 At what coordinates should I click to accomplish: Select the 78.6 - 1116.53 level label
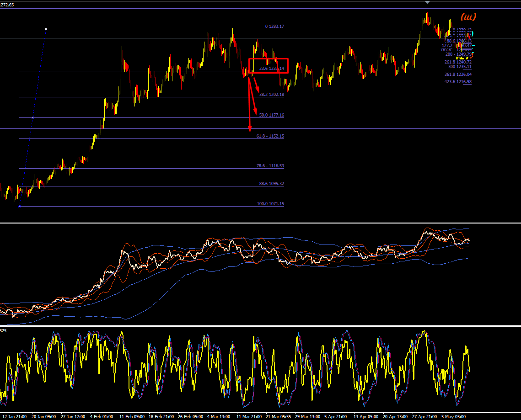270,166
